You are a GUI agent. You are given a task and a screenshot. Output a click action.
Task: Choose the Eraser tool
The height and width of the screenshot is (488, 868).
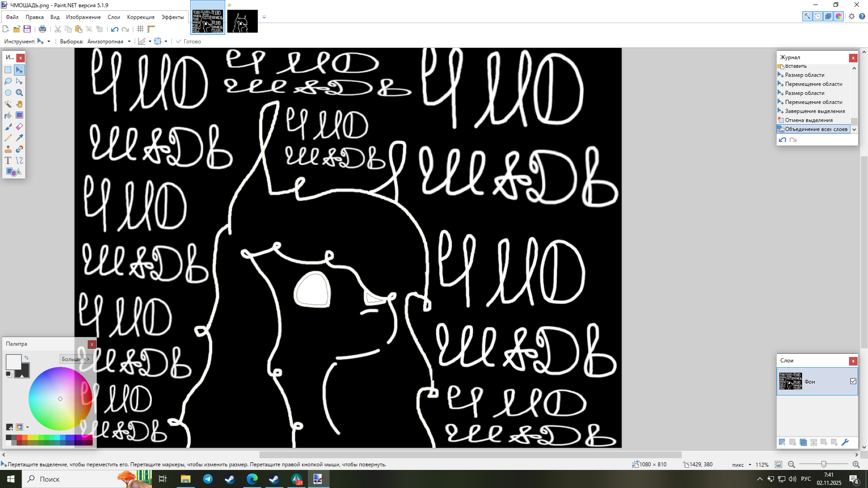19,127
